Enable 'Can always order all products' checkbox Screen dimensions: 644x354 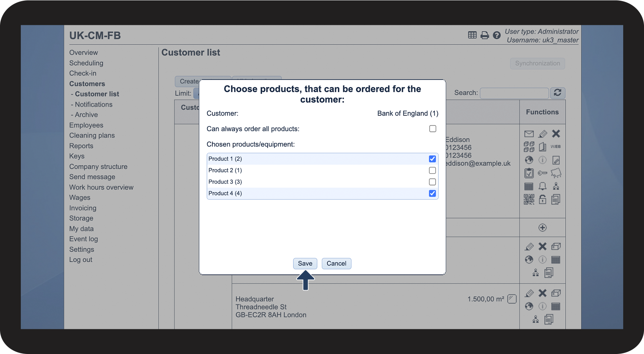433,129
